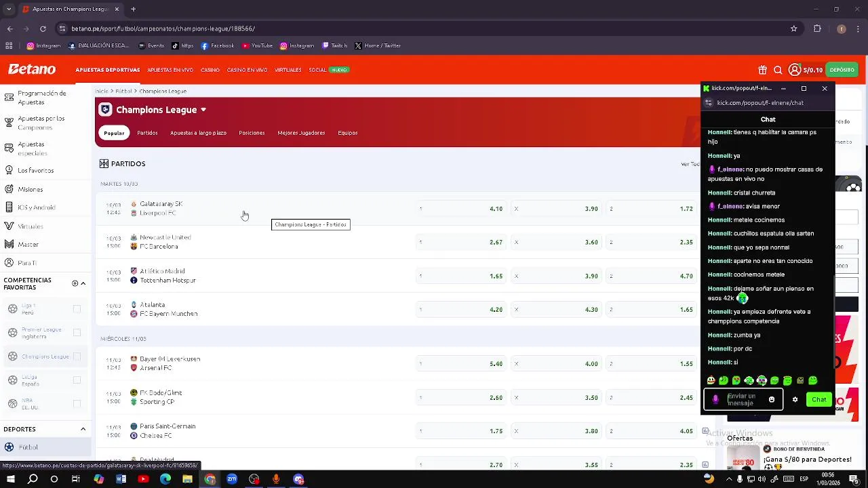Screen dimensions: 868x488
Task: Switch to the Partidos tab
Action: [147, 133]
